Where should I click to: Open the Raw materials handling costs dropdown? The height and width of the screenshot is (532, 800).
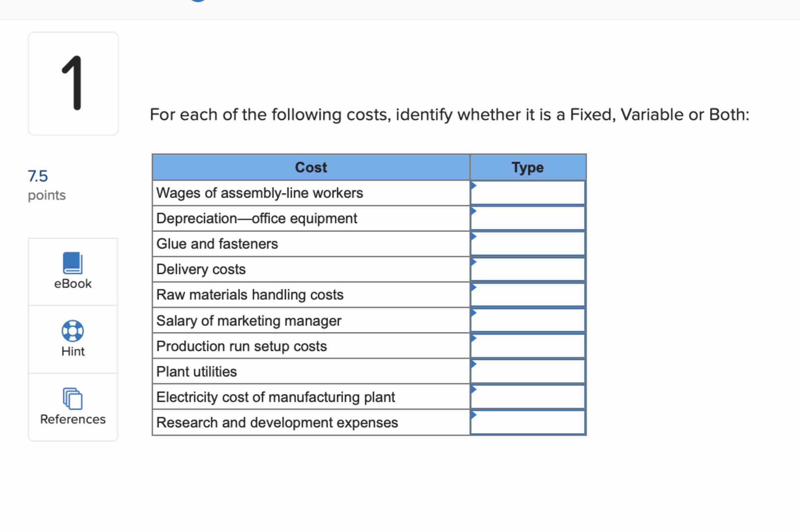(x=528, y=295)
